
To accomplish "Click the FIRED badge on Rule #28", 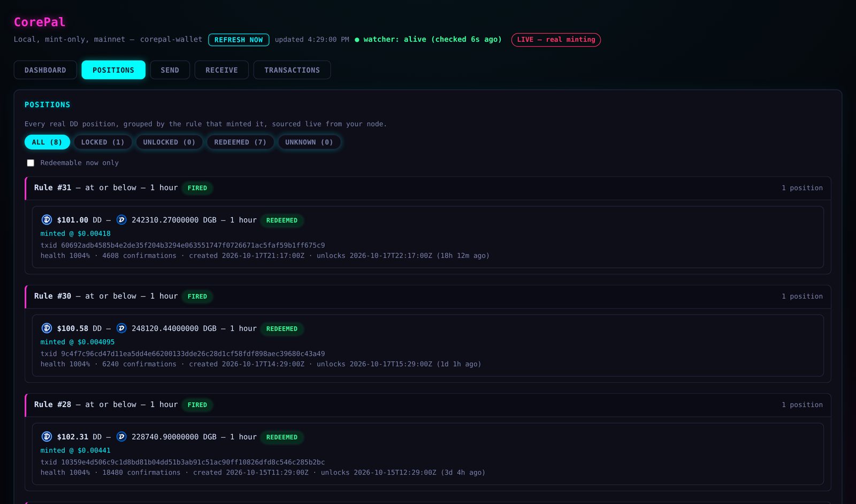I will click(197, 405).
